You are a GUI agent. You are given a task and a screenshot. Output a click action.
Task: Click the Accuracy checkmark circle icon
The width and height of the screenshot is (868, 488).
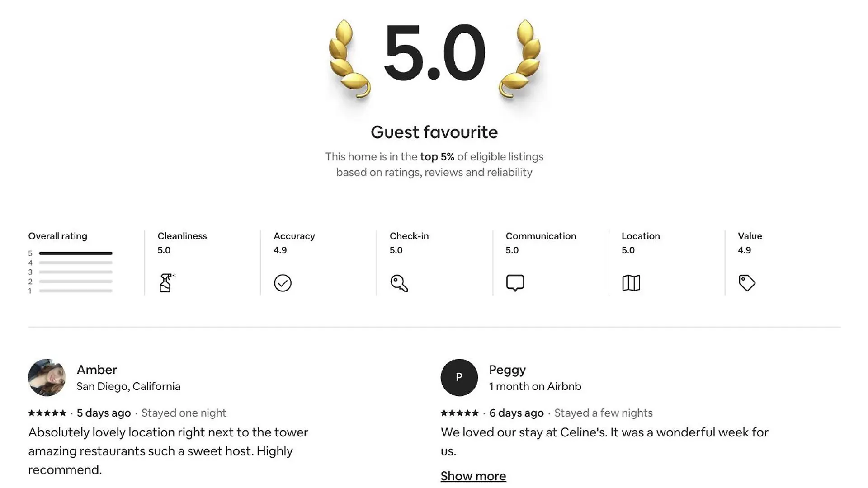point(283,283)
